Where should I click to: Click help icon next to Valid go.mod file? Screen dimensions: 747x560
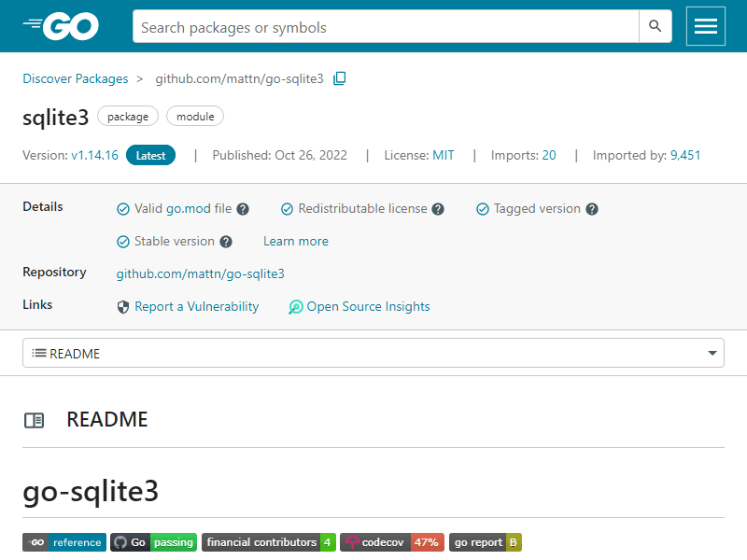coord(243,209)
